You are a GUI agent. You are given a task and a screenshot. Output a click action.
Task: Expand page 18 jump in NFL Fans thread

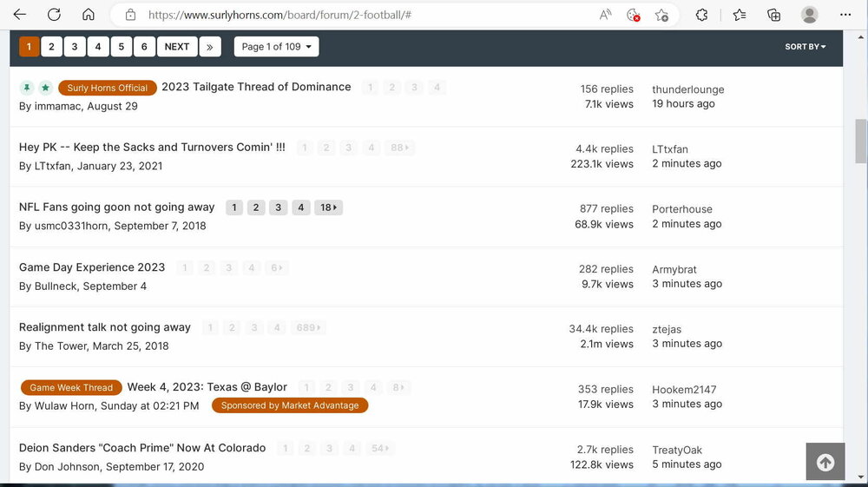coord(328,207)
